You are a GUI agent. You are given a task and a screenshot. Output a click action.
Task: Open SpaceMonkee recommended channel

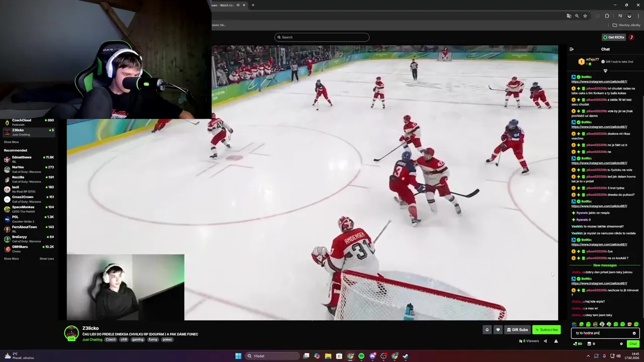pyautogui.click(x=29, y=209)
